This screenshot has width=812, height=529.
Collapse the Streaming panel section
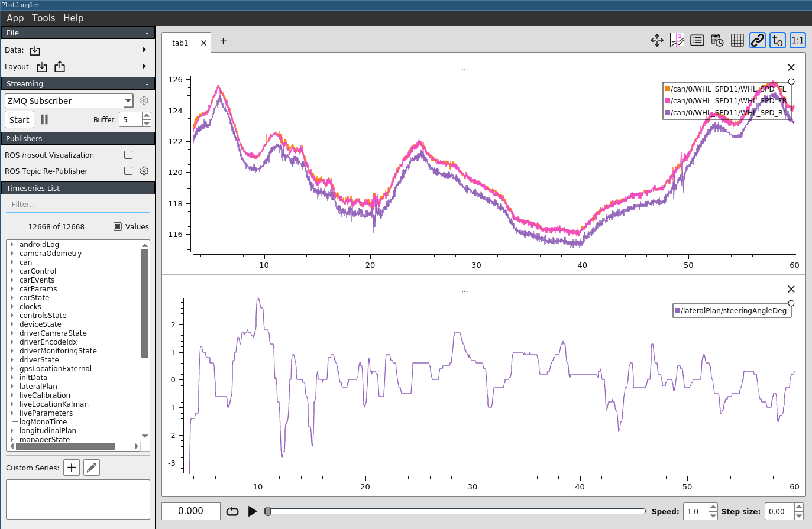147,84
